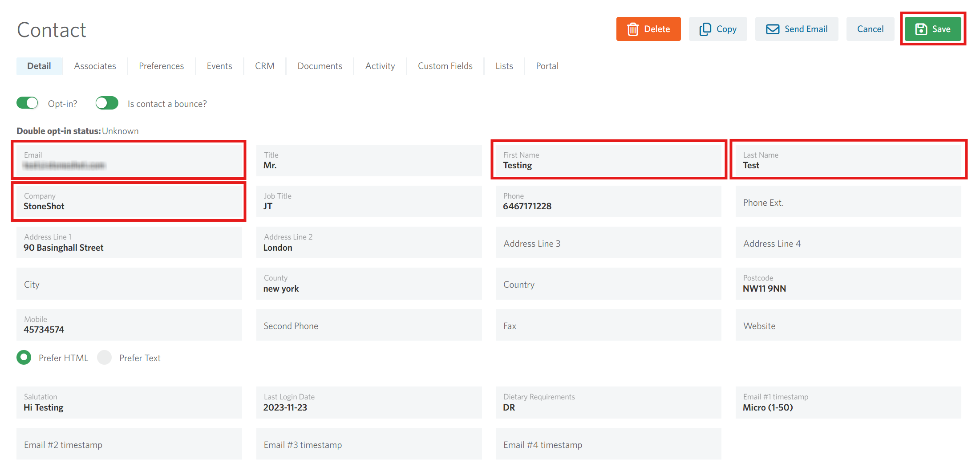This screenshot has height=476, width=980.
Task: Click the Postcode field
Action: [x=848, y=284]
